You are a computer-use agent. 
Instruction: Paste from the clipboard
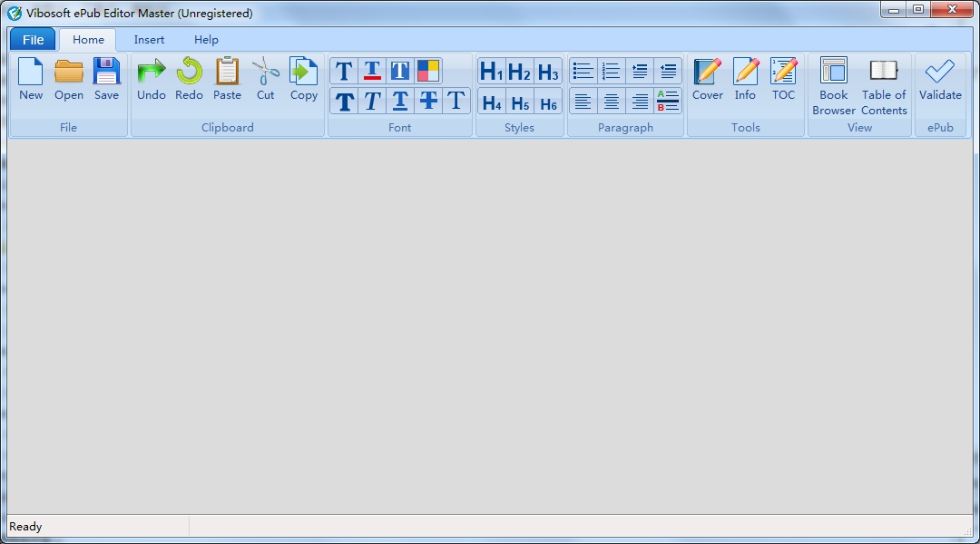pyautogui.click(x=227, y=79)
